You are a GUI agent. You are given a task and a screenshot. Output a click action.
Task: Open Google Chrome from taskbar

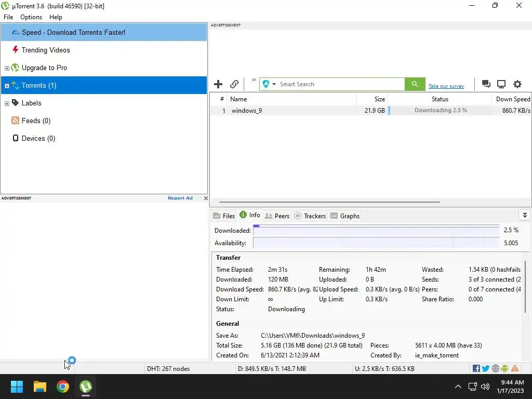(x=63, y=387)
